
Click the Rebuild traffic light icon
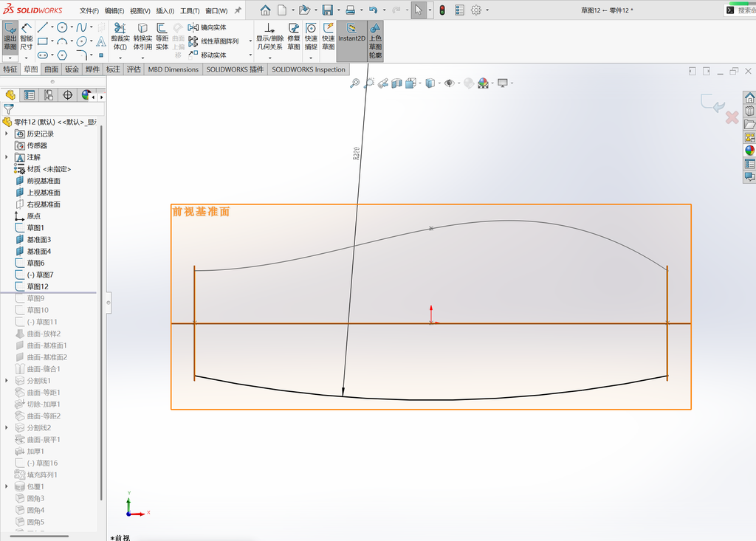[x=442, y=10]
